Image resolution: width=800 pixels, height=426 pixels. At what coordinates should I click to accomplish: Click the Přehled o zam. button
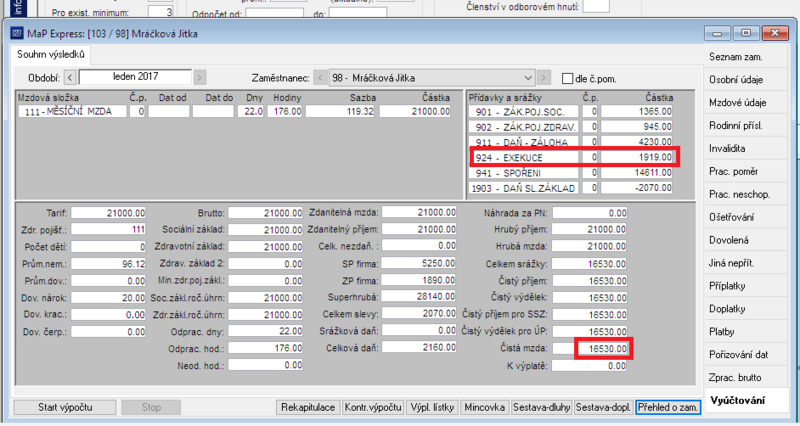(x=668, y=407)
